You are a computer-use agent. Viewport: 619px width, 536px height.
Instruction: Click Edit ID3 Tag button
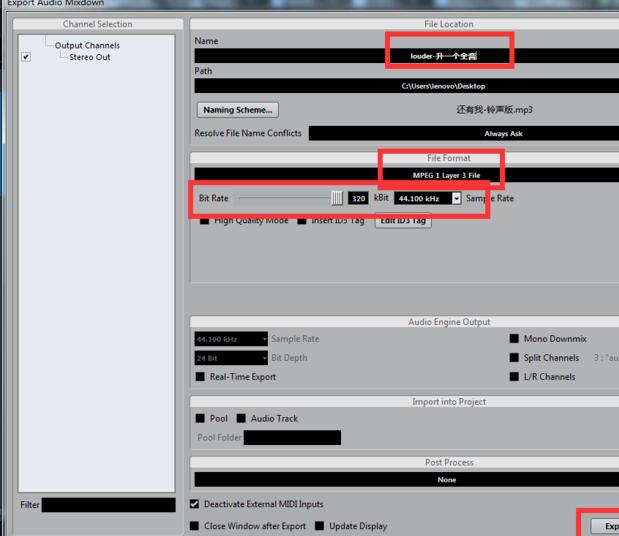(403, 221)
